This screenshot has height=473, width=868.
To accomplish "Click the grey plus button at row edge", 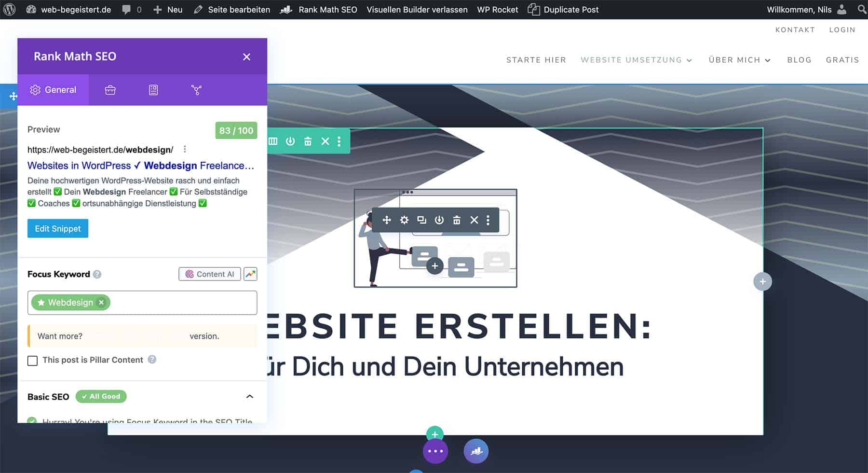I will pos(762,281).
